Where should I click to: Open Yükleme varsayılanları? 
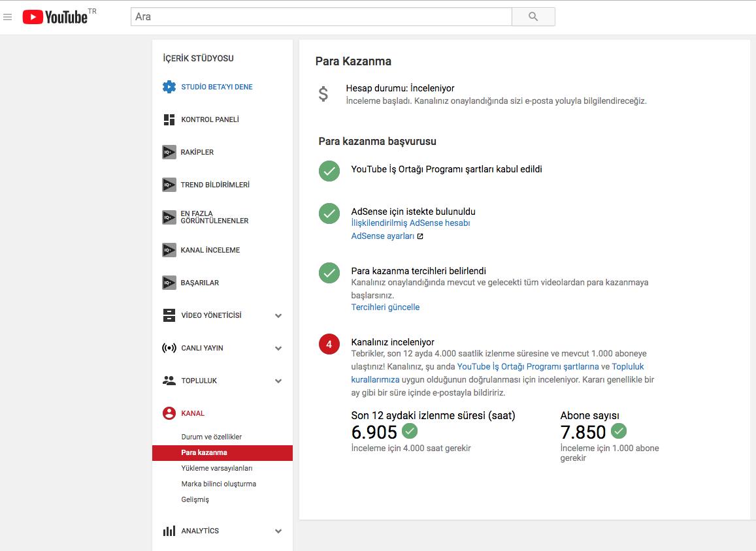pyautogui.click(x=217, y=468)
